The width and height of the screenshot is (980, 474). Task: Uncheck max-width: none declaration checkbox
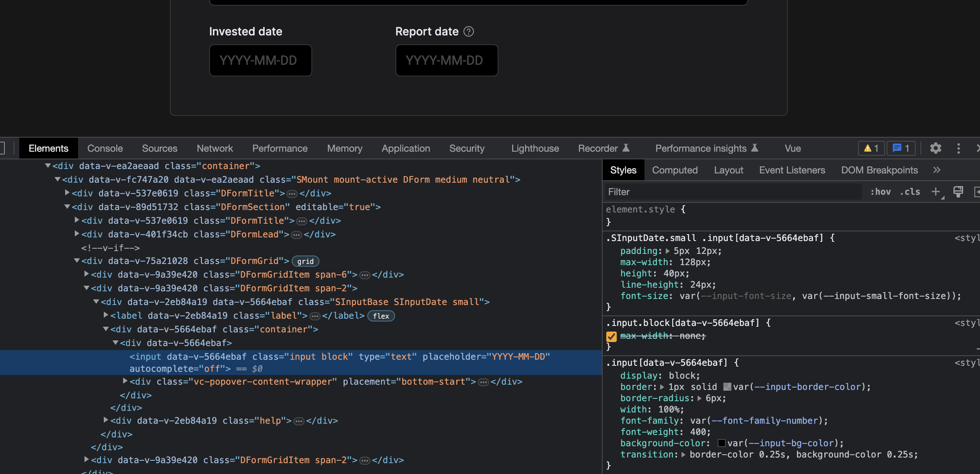[x=611, y=336]
